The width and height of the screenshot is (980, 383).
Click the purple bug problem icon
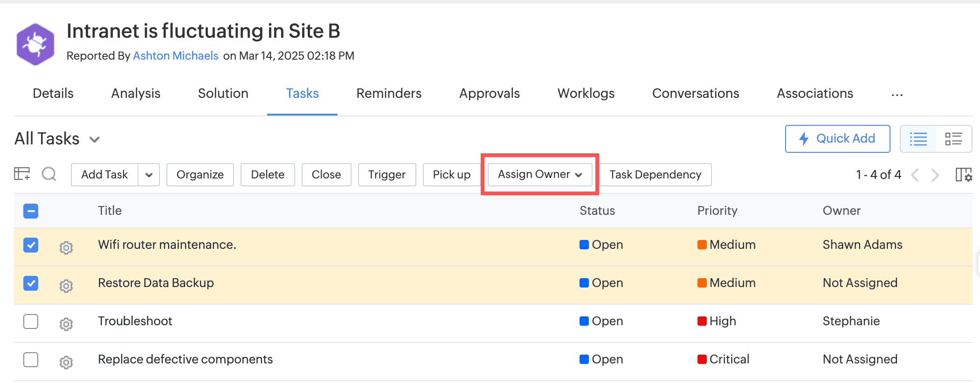pyautogui.click(x=35, y=44)
